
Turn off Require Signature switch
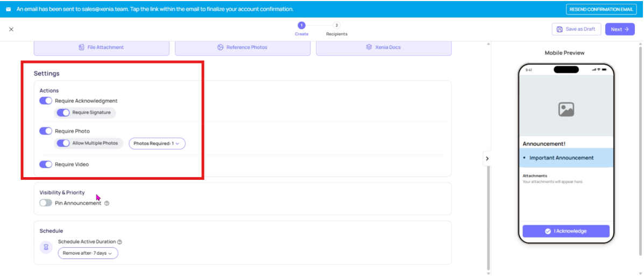coord(63,113)
